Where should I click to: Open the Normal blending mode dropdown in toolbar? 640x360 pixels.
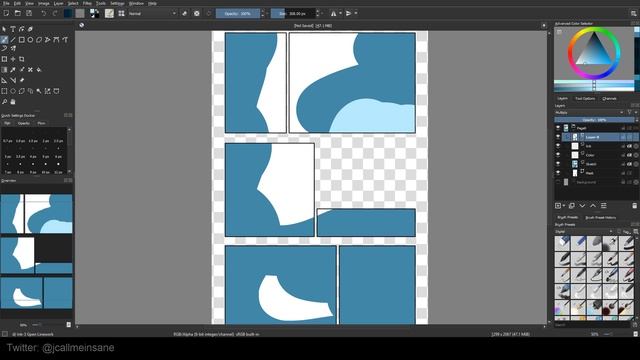pyautogui.click(x=152, y=13)
